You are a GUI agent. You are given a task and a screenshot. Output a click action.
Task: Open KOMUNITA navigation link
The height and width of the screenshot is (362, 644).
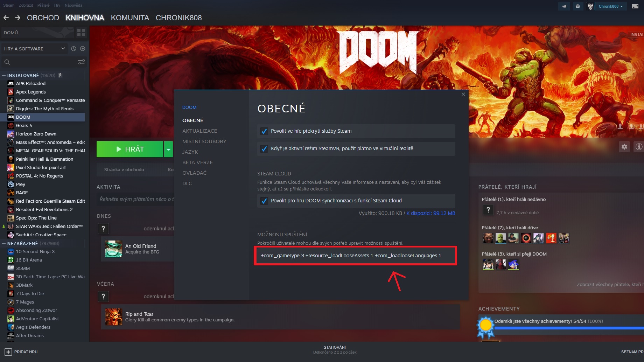(130, 18)
